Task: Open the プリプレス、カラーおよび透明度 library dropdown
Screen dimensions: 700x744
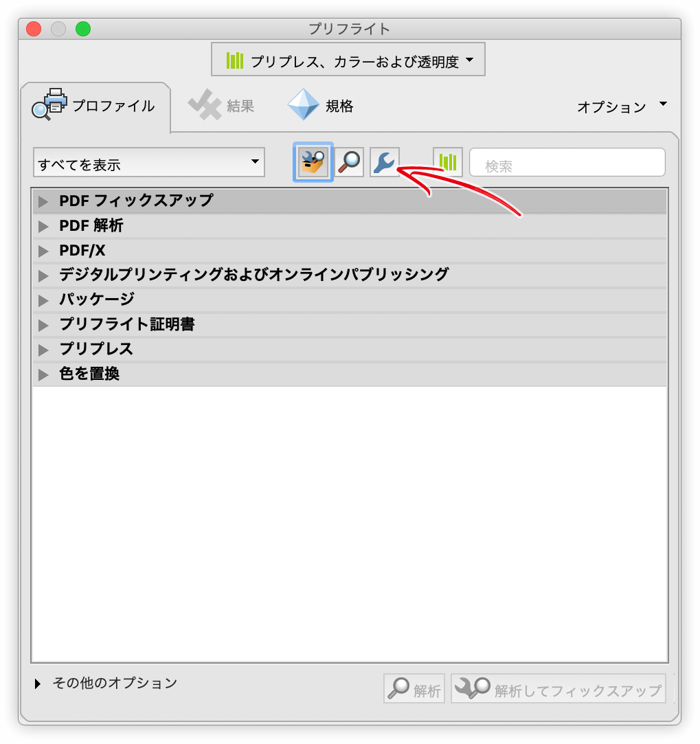Action: [348, 59]
